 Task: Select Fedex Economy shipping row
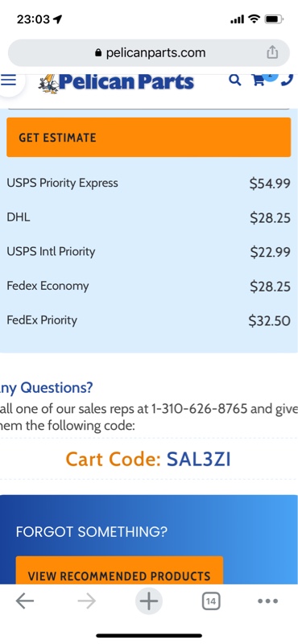tap(149, 287)
